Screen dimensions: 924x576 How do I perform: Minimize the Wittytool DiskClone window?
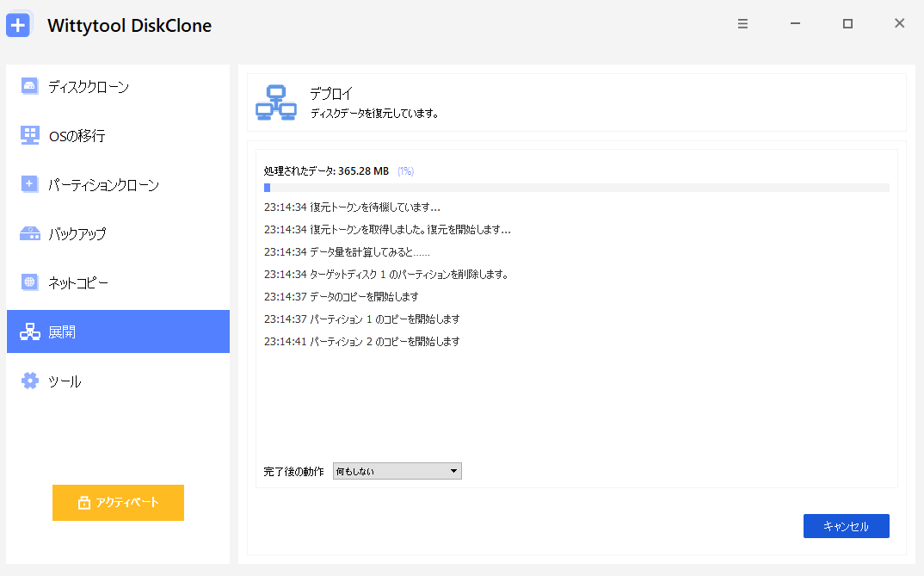(x=795, y=23)
